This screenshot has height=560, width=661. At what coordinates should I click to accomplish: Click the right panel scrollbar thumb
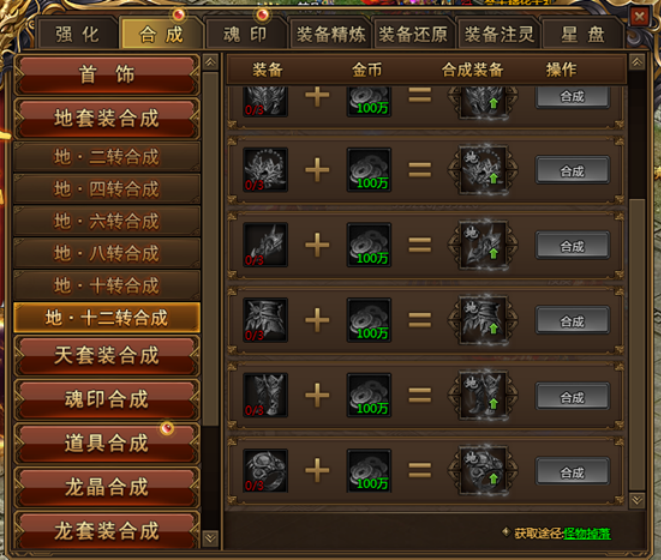637,345
